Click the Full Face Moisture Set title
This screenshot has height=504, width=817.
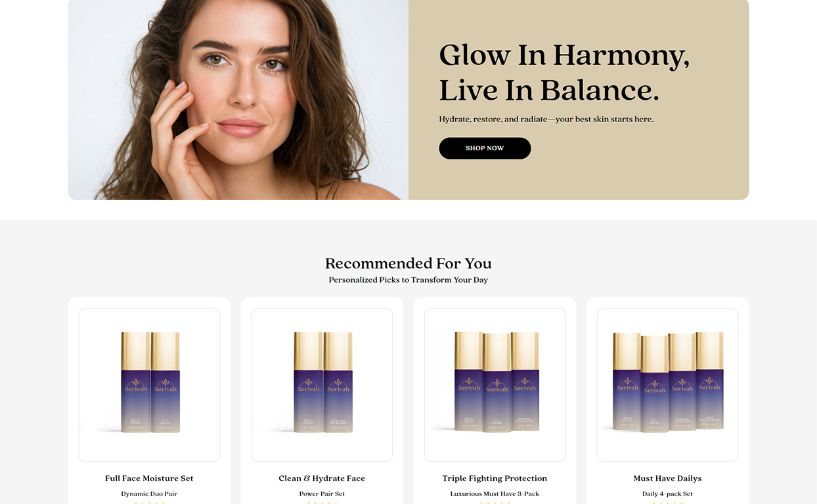tap(149, 478)
